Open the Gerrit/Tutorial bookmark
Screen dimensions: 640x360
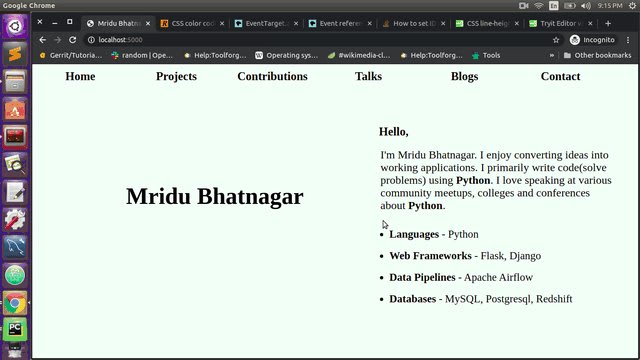coord(70,55)
